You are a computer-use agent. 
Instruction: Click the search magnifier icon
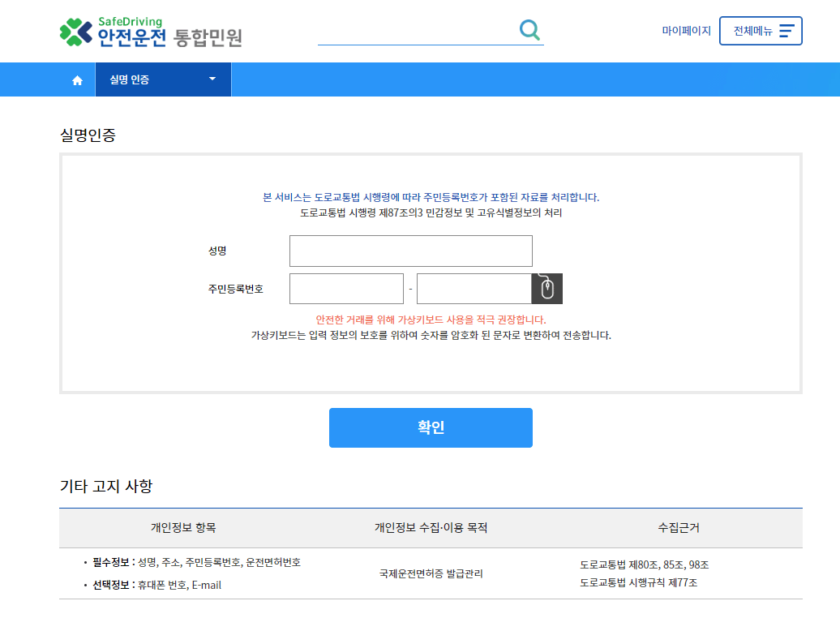(x=530, y=29)
